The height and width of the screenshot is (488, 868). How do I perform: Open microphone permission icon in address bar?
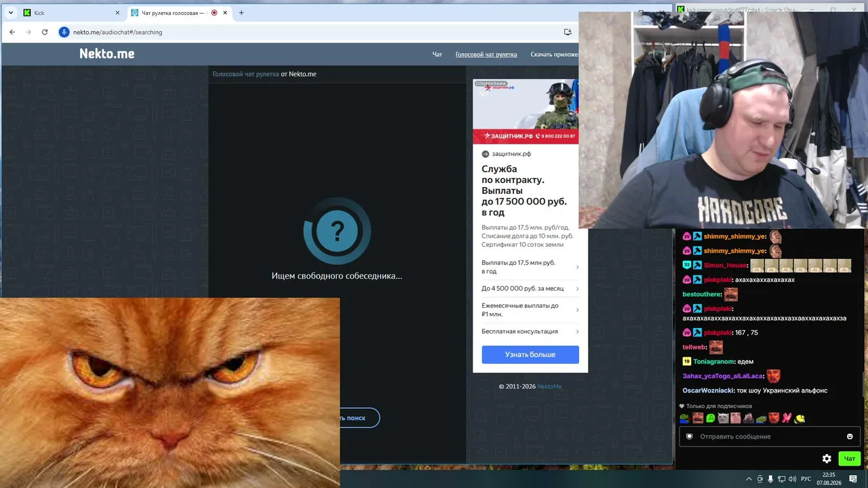64,32
